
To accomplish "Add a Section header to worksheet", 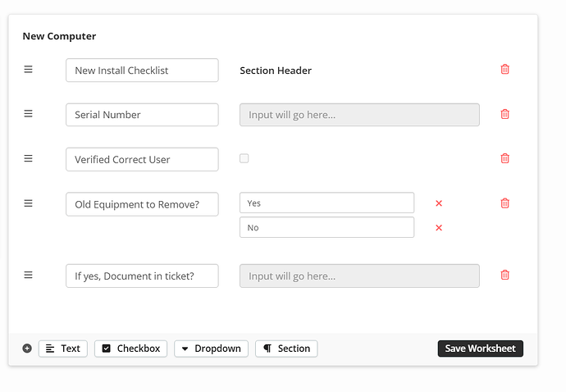I will [286, 349].
